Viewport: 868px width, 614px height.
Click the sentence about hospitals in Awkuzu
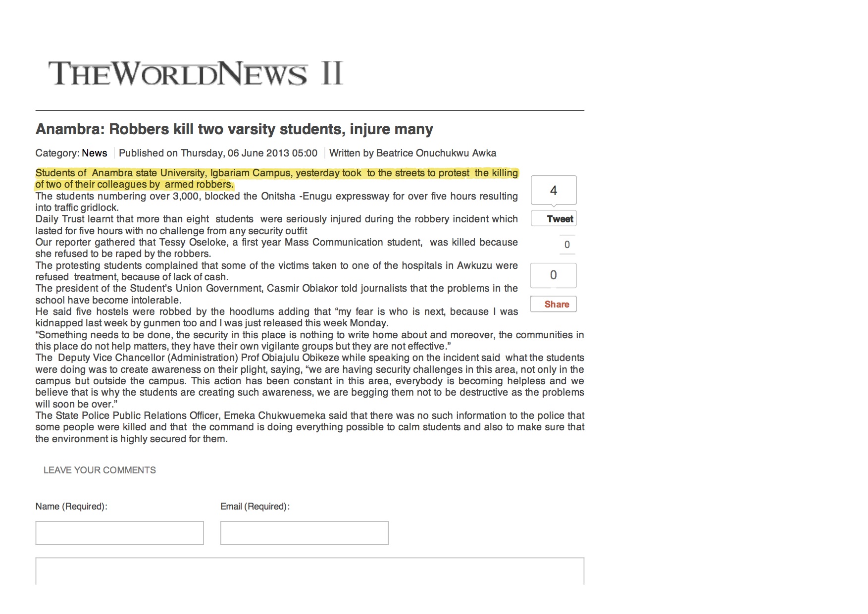click(277, 271)
